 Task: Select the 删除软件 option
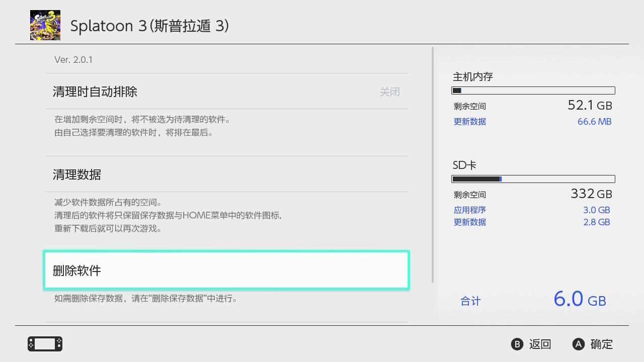pyautogui.click(x=226, y=270)
